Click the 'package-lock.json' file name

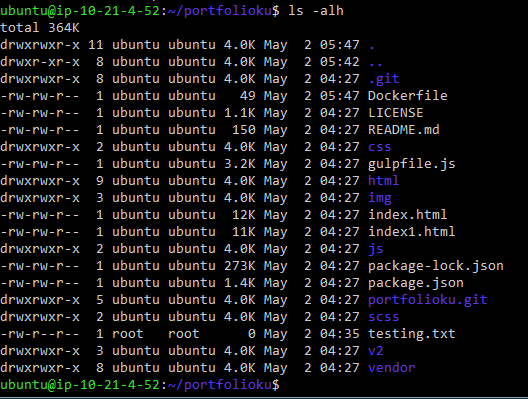[x=436, y=266]
